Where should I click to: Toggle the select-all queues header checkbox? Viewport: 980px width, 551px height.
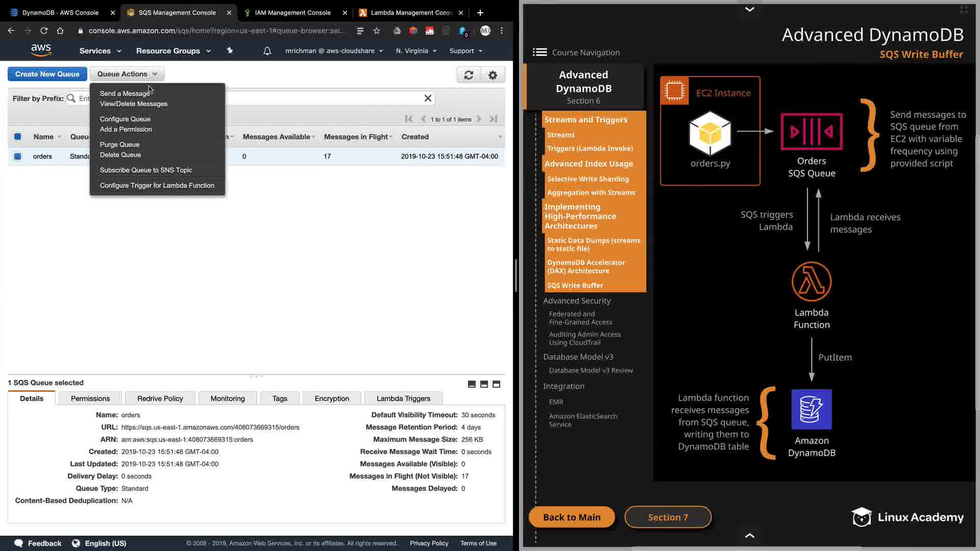18,137
